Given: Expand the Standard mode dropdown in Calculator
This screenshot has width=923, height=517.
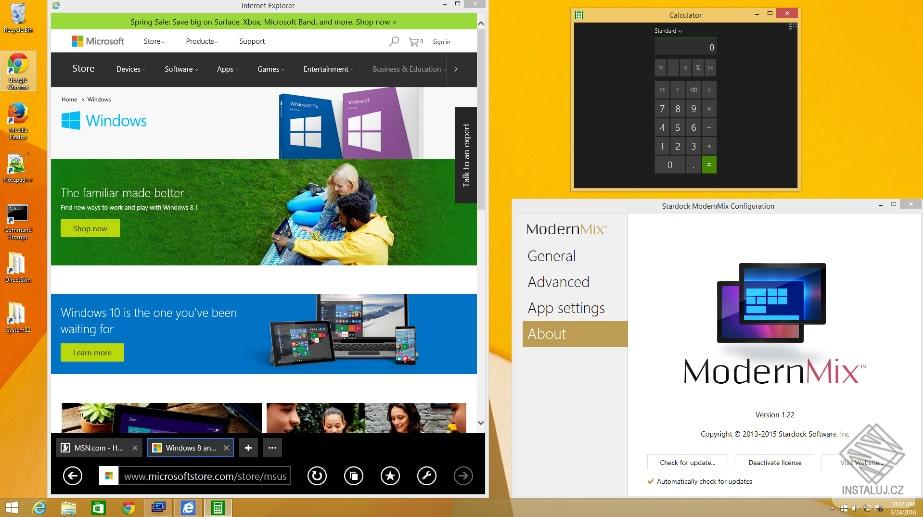Looking at the screenshot, I should click(x=668, y=31).
